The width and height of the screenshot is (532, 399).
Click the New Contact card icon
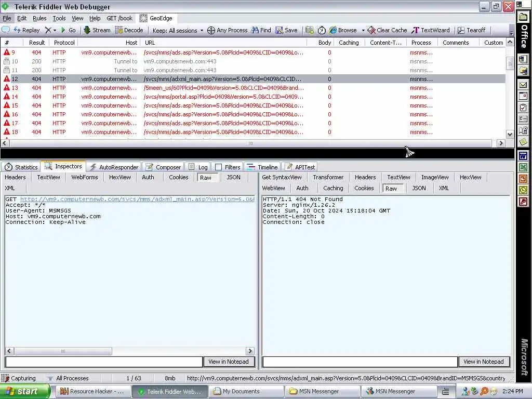[523, 119]
